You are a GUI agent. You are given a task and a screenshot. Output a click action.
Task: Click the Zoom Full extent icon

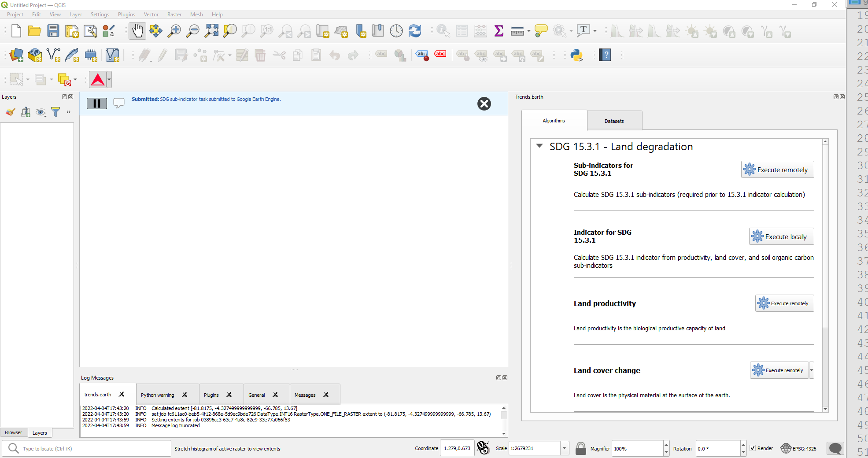tap(211, 31)
